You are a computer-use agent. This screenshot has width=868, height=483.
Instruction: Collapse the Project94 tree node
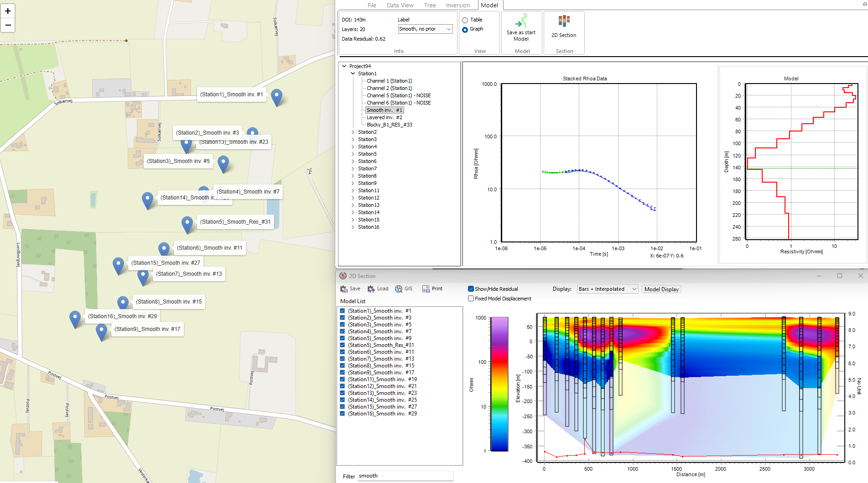pyautogui.click(x=344, y=66)
